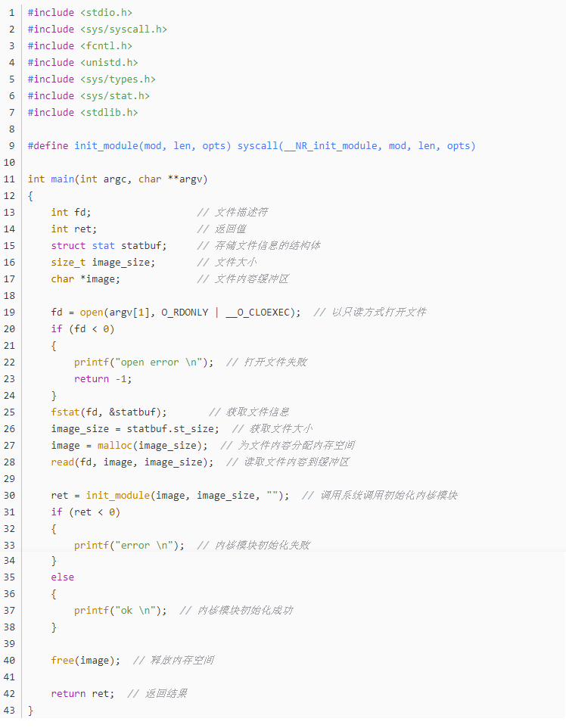Click the 'open' call on line 19
The image size is (566, 728).
point(92,313)
